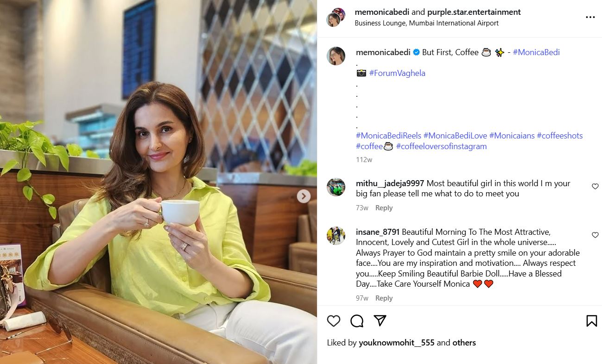The image size is (602, 364).
Task: Open insane_8791 profile picture
Action: click(336, 236)
